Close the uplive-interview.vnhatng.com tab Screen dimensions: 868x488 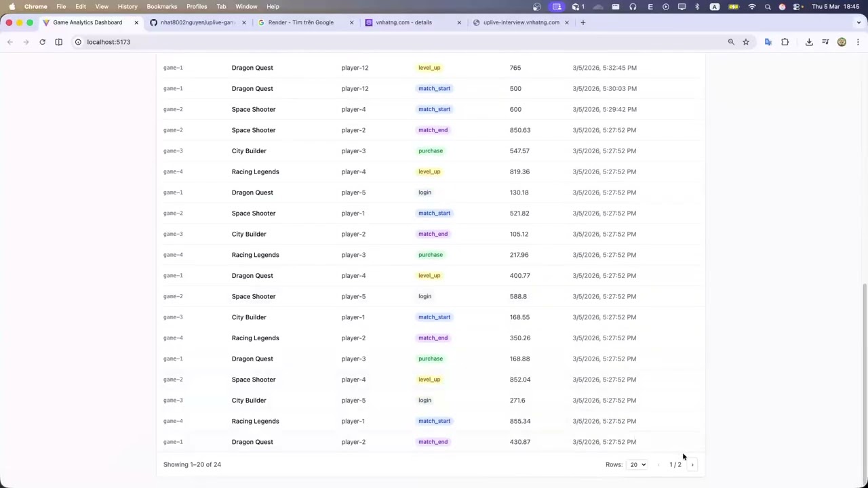click(567, 22)
